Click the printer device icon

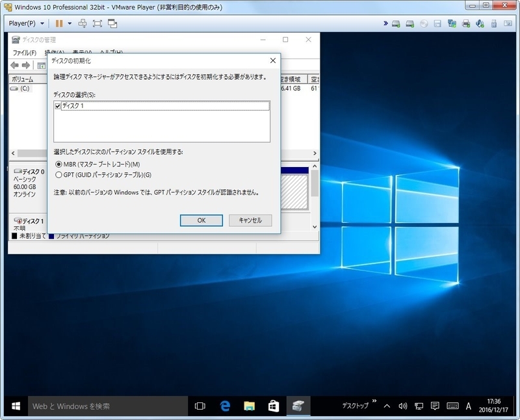[x=466, y=23]
